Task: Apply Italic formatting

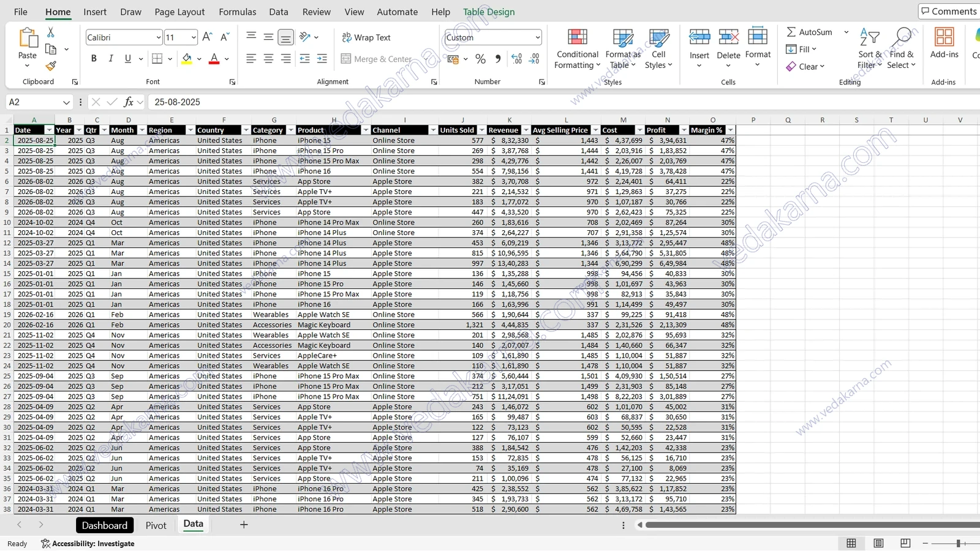Action: (111, 59)
